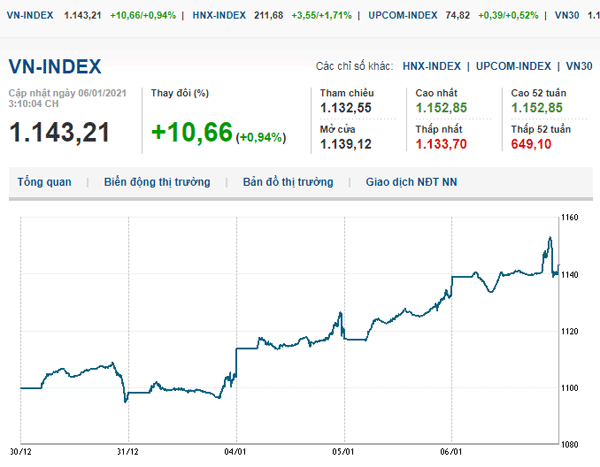Click the 1160 label on chart's price axis
Image resolution: width=600 pixels, height=467 pixels.
571,217
